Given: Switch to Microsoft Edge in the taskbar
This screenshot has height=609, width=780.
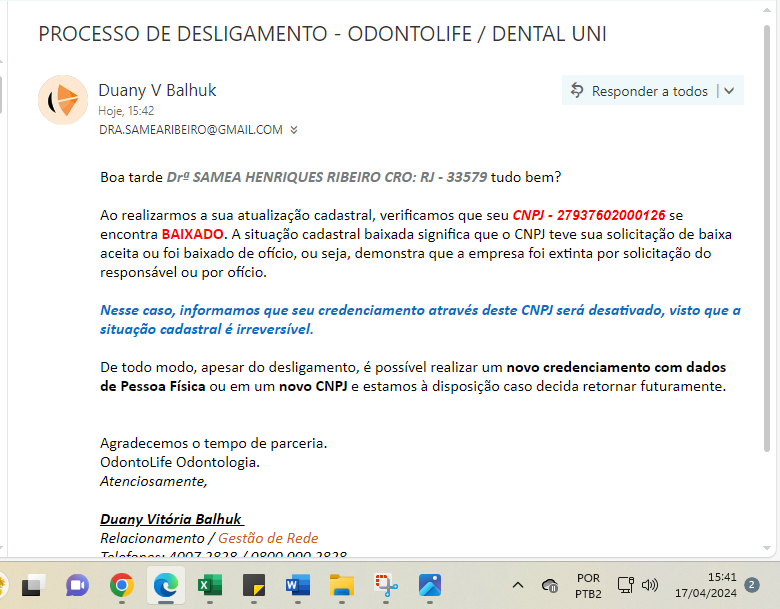Looking at the screenshot, I should pos(166,586).
